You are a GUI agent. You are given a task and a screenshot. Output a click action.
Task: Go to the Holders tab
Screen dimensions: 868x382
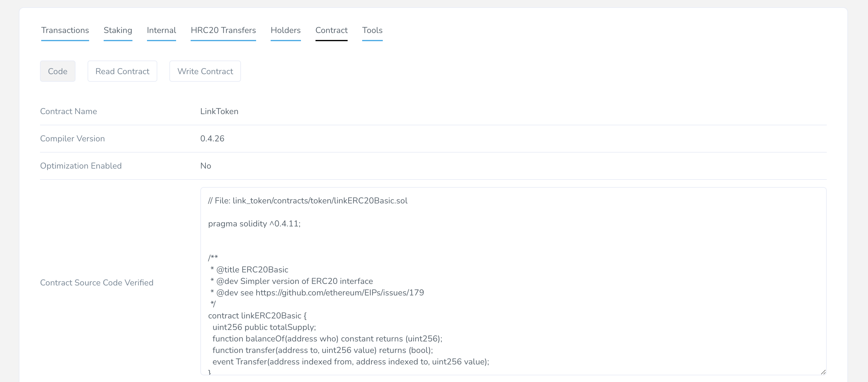tap(285, 30)
